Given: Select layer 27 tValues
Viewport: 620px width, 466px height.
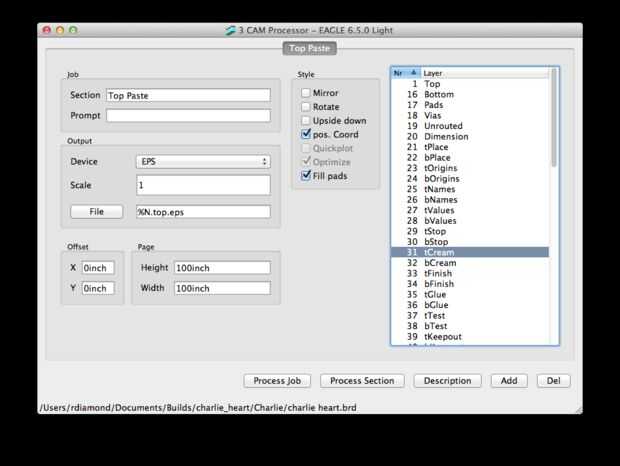Looking at the screenshot, I should [x=470, y=210].
